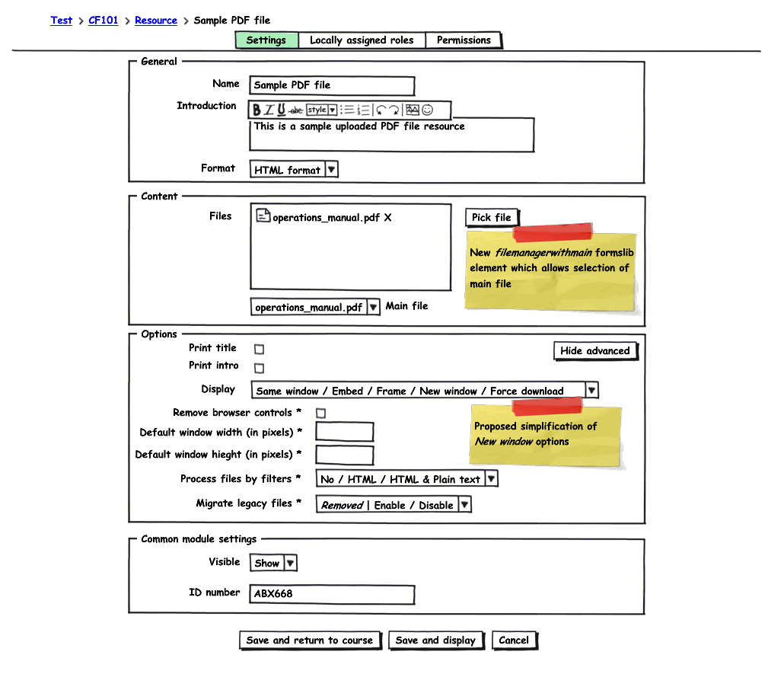Viewport: 784px width, 674px height.
Task: Tick the Print title checkbox
Action: (259, 350)
